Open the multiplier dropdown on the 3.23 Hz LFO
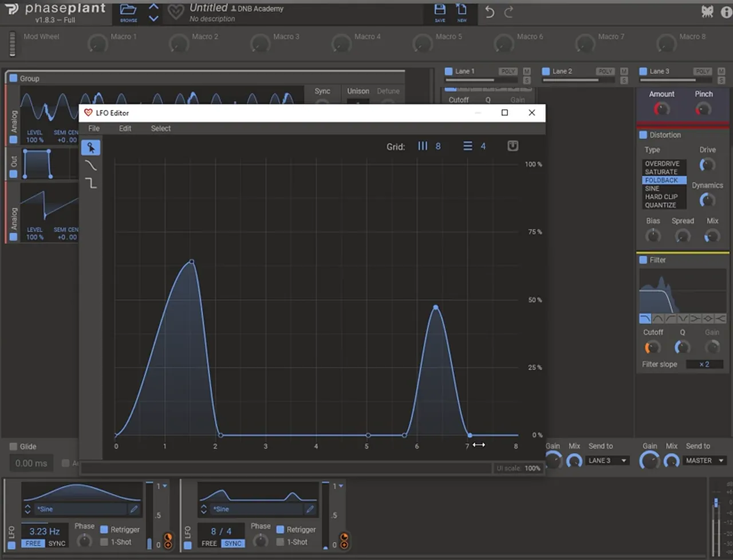The height and width of the screenshot is (560, 733). [x=163, y=486]
